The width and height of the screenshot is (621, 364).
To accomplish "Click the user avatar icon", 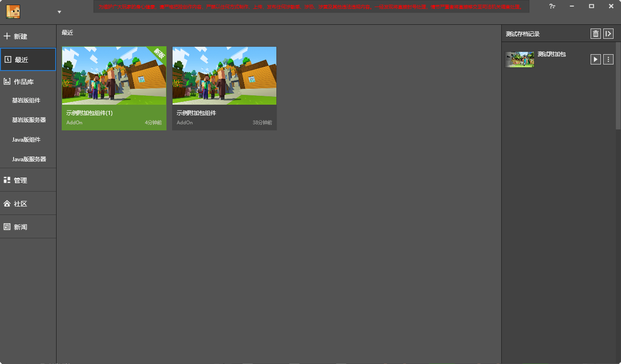I will [13, 11].
